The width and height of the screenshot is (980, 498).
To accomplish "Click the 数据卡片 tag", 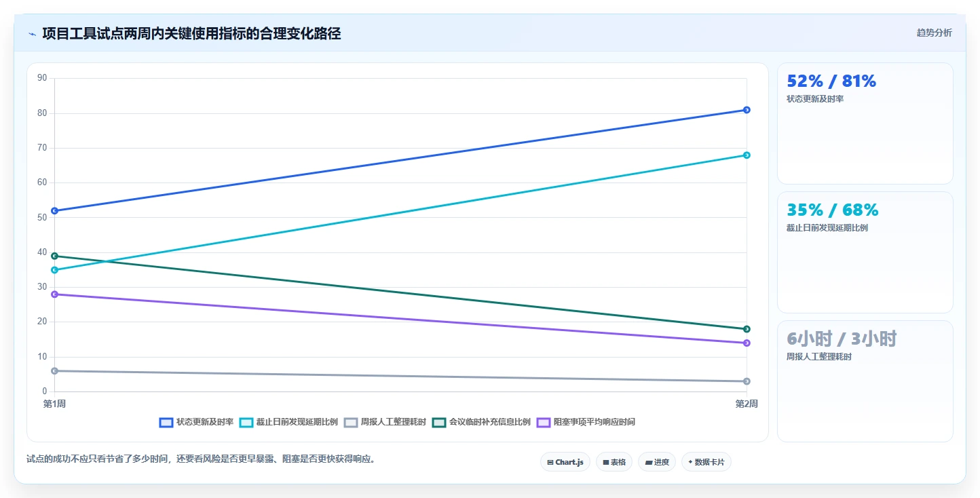I will (x=706, y=462).
